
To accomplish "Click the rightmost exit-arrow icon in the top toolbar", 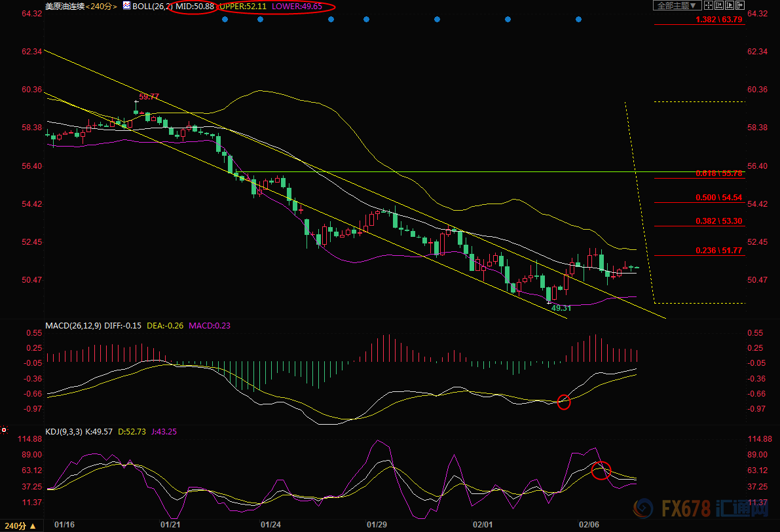I will pos(740,5).
